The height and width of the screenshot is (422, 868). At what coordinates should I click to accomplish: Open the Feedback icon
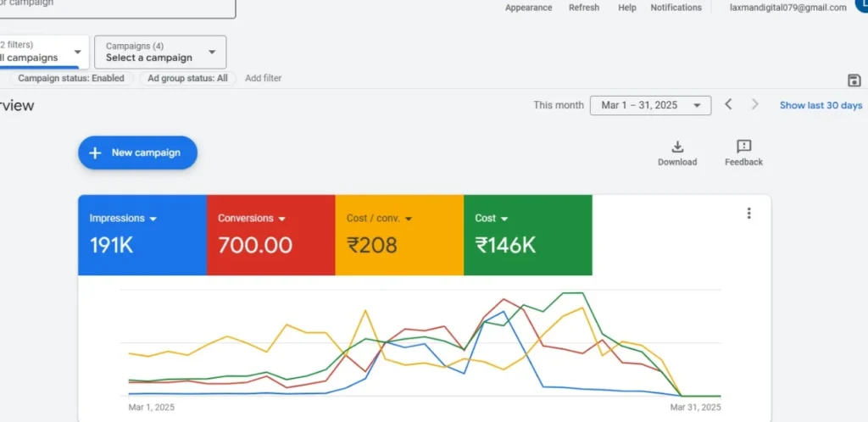(743, 147)
